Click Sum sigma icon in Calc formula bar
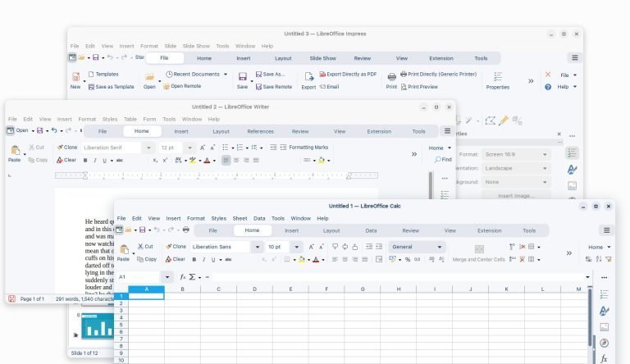This screenshot has height=364, width=630. tap(193, 277)
